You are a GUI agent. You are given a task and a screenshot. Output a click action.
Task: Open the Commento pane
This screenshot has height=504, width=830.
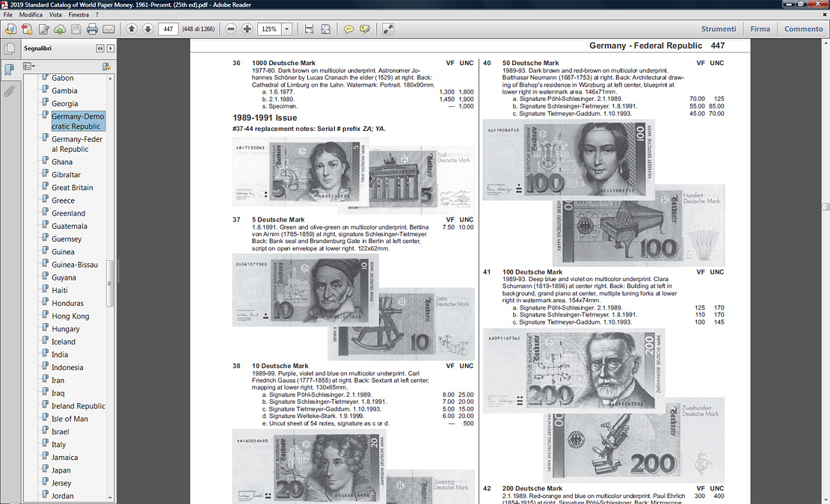click(804, 29)
